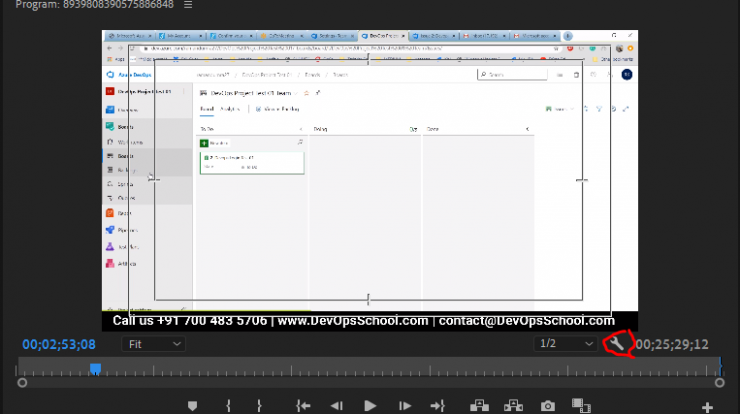Click the Add Marker button
The width and height of the screenshot is (740, 414).
point(192,406)
